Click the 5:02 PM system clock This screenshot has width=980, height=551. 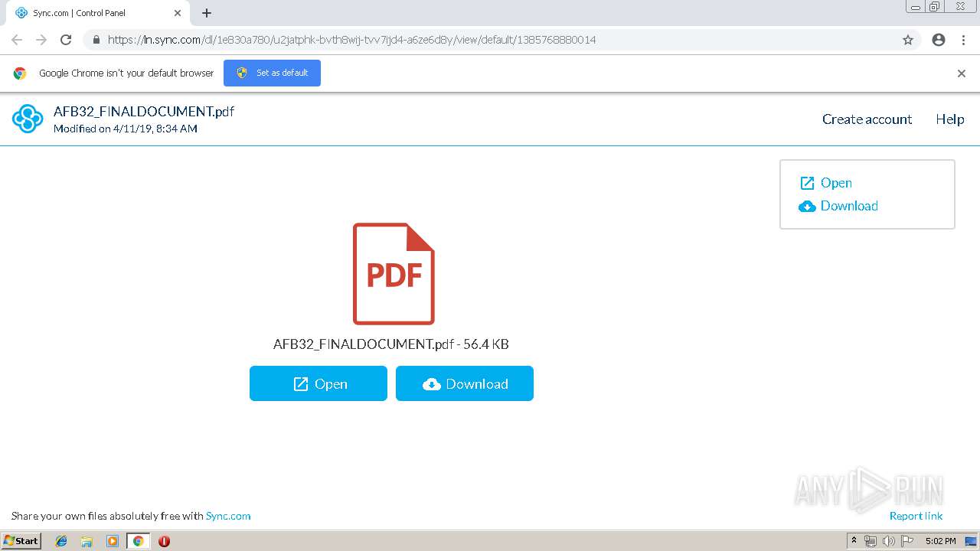point(940,541)
